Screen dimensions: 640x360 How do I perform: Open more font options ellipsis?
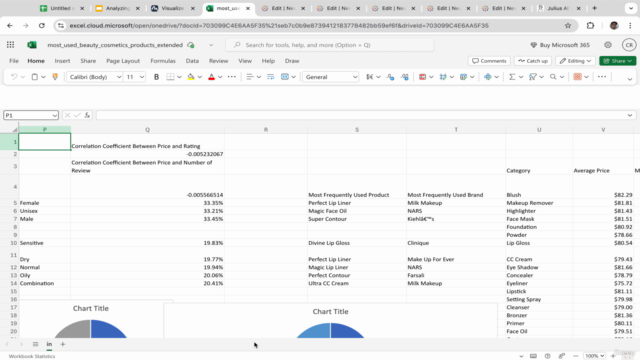click(232, 77)
